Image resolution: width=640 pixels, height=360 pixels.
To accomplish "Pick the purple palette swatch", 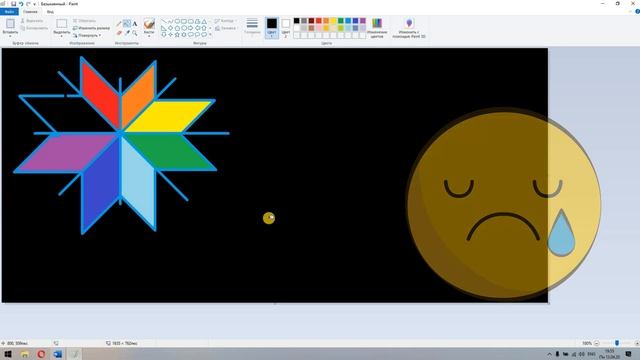I will 363,21.
